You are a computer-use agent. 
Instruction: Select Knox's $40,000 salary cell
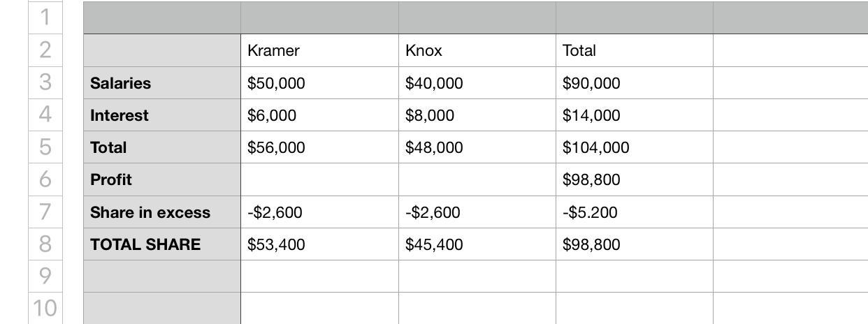click(x=477, y=83)
